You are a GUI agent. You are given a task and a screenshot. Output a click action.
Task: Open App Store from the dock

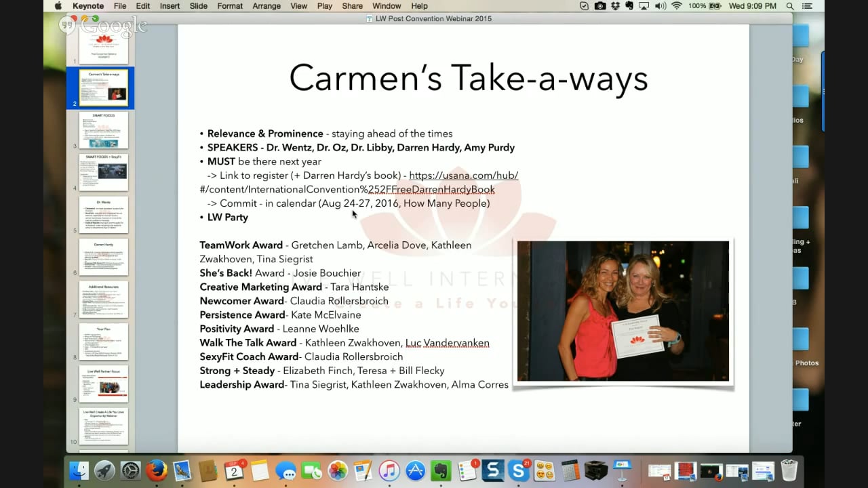click(x=415, y=470)
